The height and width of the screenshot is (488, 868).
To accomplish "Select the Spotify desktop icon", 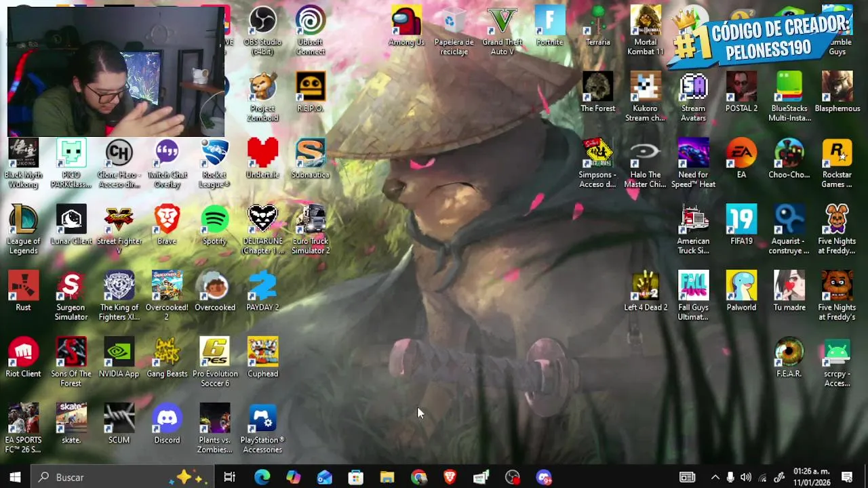I will (215, 220).
